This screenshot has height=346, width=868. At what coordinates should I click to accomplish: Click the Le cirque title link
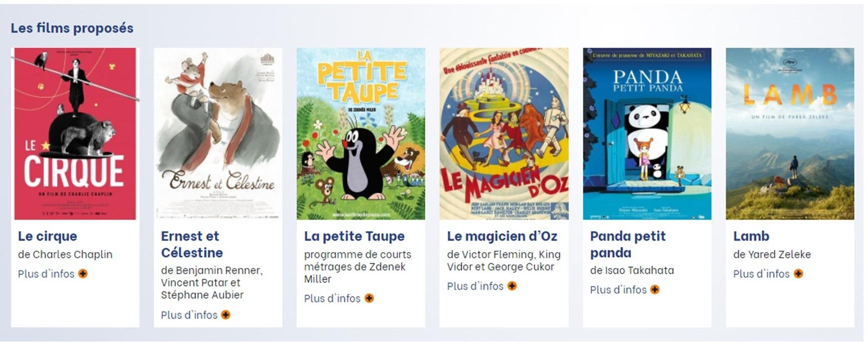(47, 236)
